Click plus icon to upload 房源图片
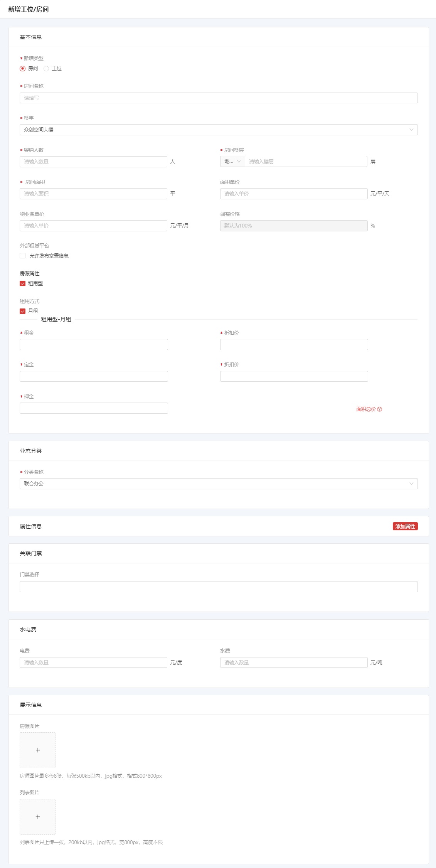The height and width of the screenshot is (868, 436). click(37, 750)
